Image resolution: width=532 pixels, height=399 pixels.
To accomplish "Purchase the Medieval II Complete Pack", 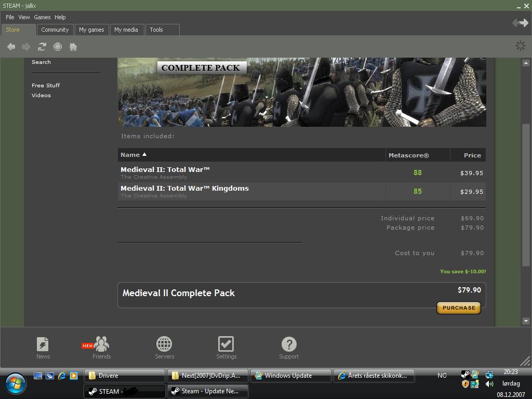I will [459, 308].
